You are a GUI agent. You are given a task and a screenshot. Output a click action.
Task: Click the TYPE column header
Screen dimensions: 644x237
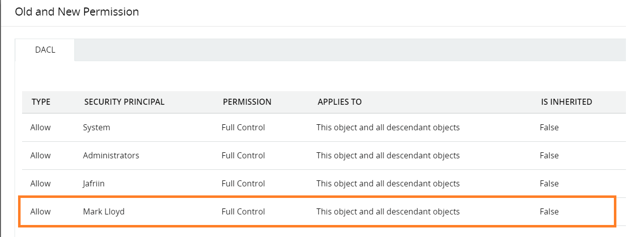click(x=41, y=102)
